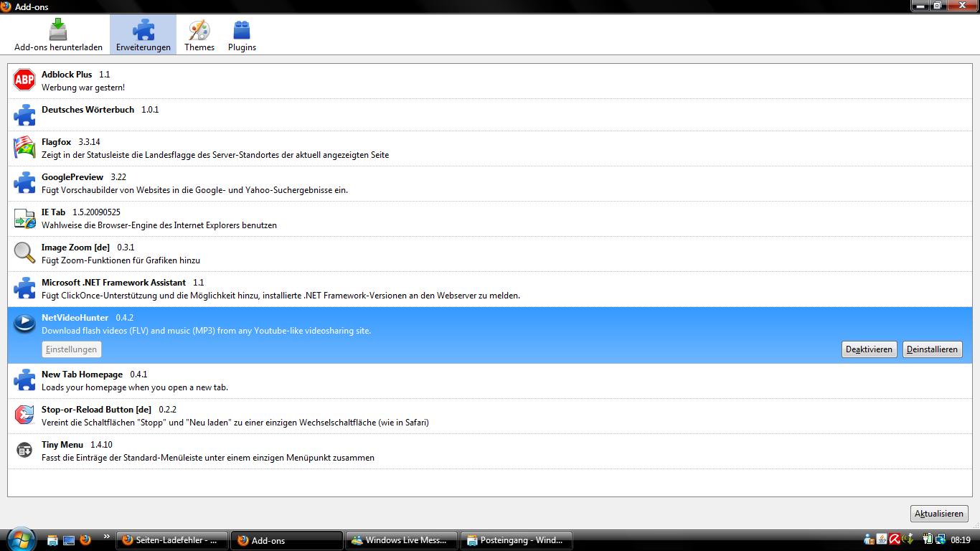Switch to the Posteingang taskbar window
This screenshot has width=980, height=551.
pos(517,540)
